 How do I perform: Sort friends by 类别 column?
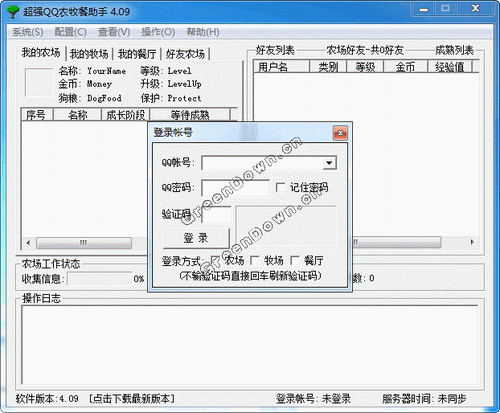coord(328,67)
